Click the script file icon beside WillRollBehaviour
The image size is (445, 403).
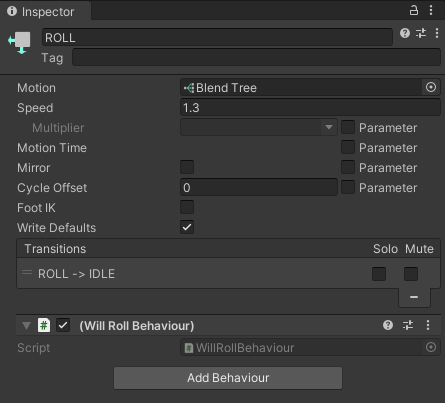[x=189, y=348]
